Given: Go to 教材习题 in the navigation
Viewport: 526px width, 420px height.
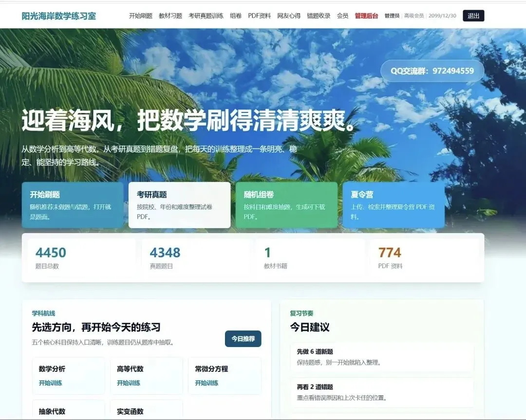Looking at the screenshot, I should pyautogui.click(x=170, y=16).
